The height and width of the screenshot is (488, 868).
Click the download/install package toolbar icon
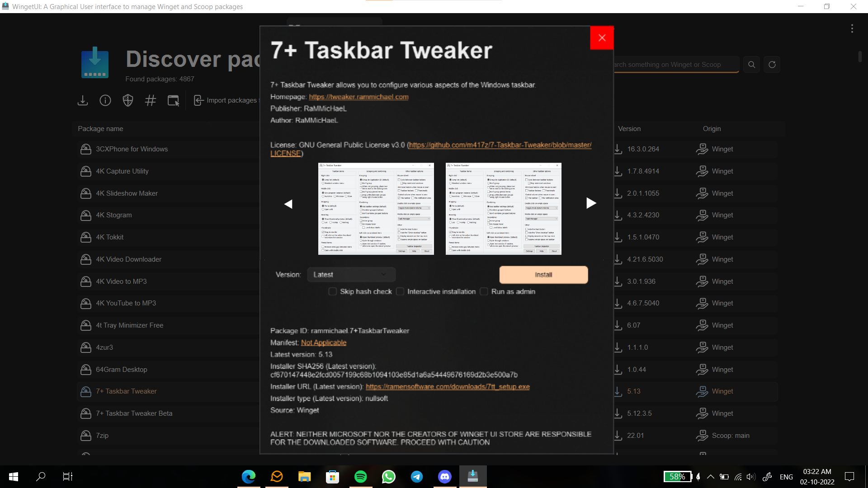point(83,100)
